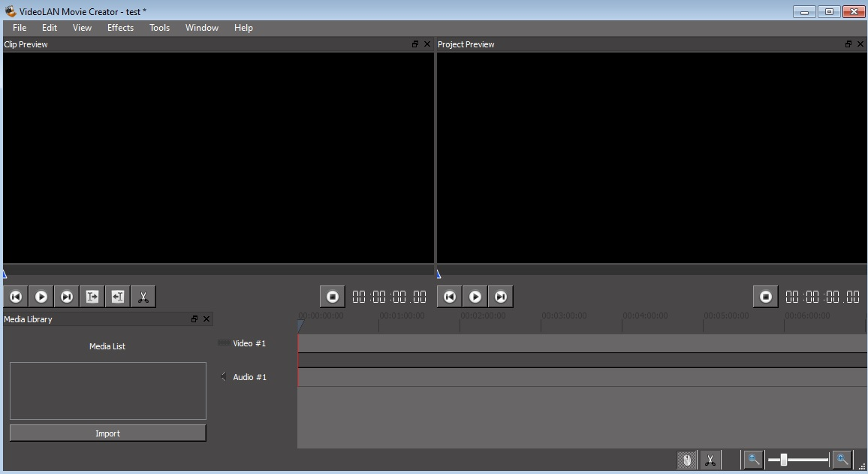This screenshot has height=474, width=868.
Task: Click the timeline zoom slider handle
Action: tap(784, 460)
